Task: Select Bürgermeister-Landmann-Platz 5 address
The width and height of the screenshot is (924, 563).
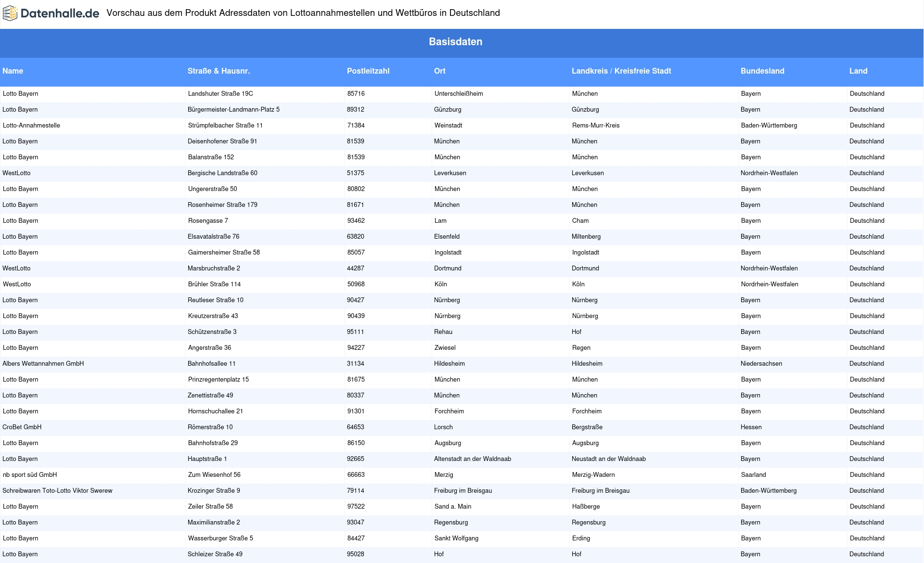Action: click(233, 110)
